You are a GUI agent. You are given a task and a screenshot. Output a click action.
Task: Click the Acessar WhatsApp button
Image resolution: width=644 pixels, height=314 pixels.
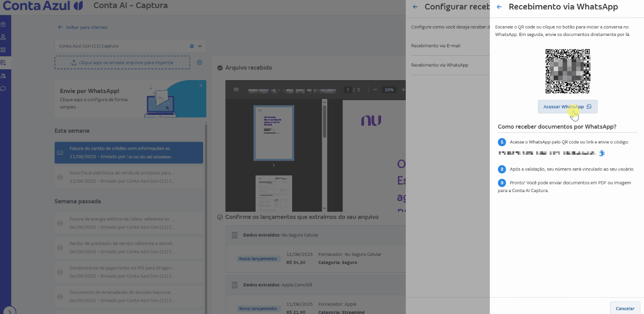pyautogui.click(x=568, y=106)
